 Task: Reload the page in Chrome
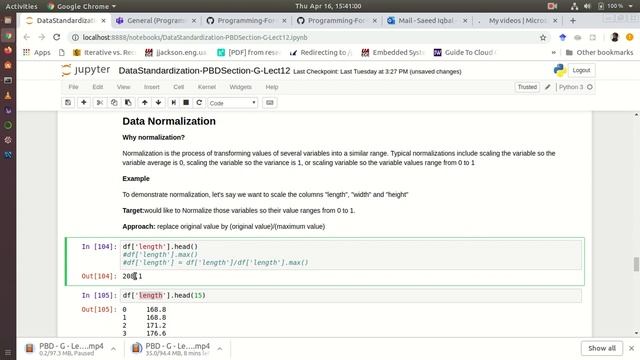tap(57, 37)
